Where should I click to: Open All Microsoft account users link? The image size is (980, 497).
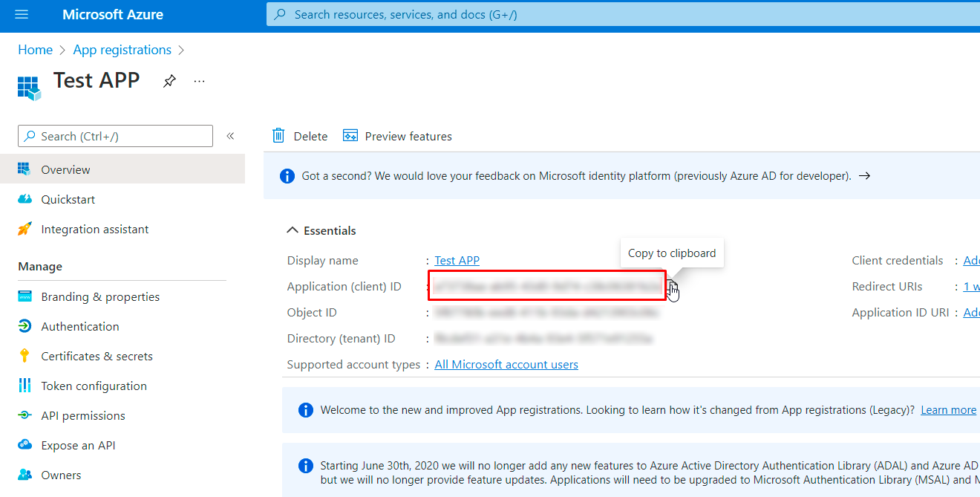click(x=506, y=365)
